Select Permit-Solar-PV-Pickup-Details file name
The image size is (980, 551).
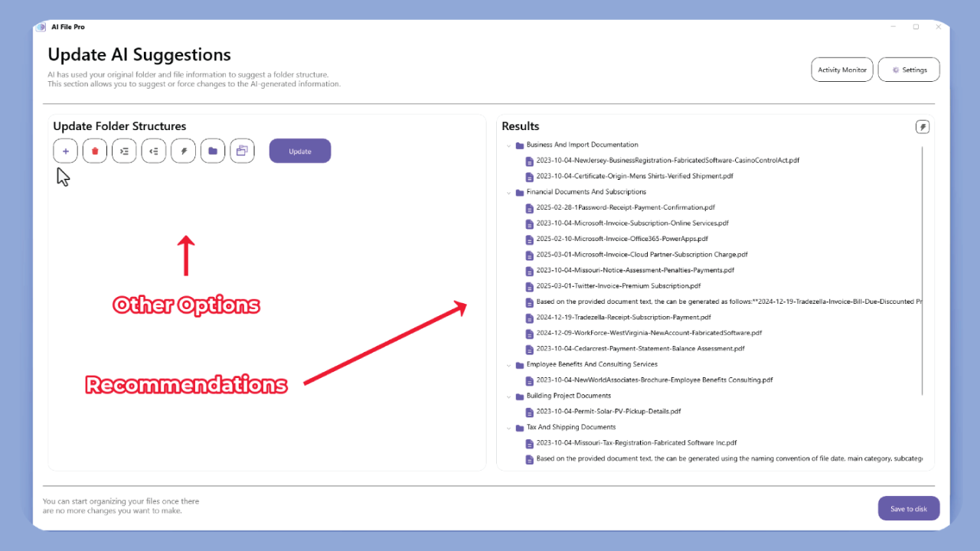point(609,412)
